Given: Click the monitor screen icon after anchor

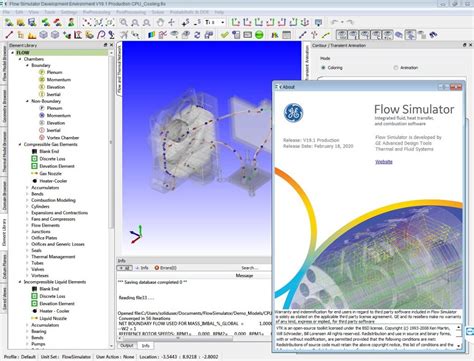Looking at the screenshot, I should [318, 23].
